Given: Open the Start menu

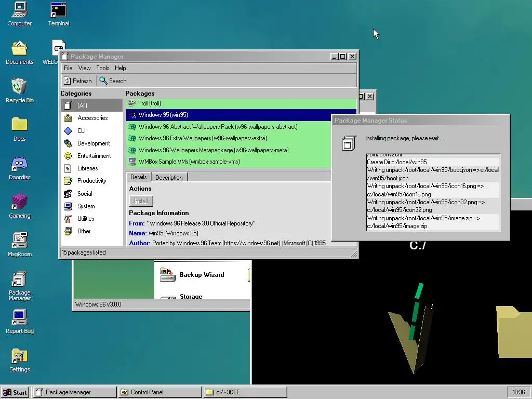Looking at the screenshot, I should pos(16,392).
